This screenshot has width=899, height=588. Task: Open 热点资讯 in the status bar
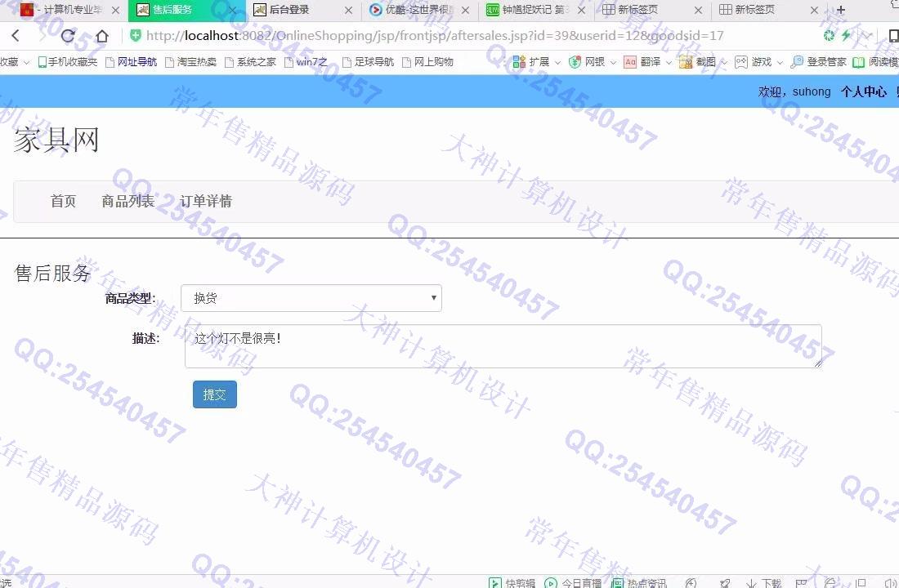coord(639,583)
